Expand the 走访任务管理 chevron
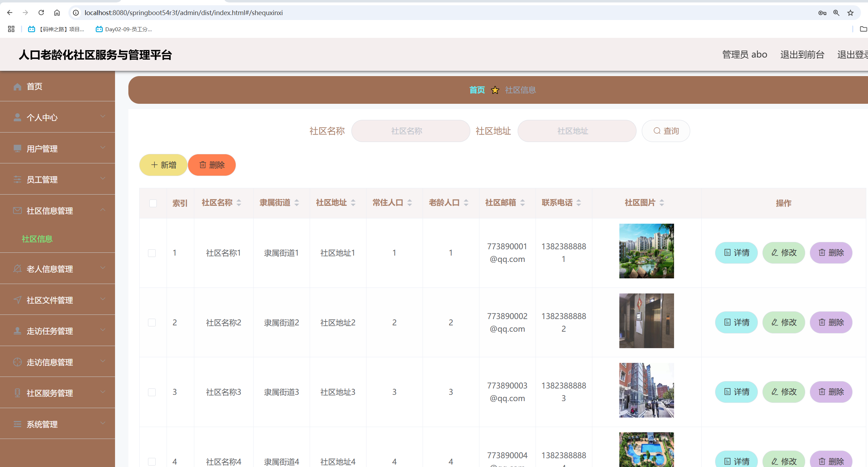Image resolution: width=868 pixels, height=467 pixels. click(x=103, y=330)
